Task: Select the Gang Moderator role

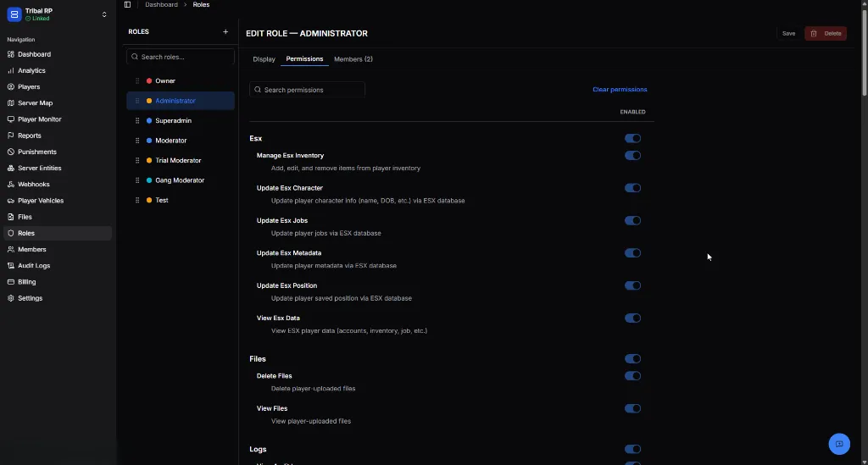Action: (181, 180)
